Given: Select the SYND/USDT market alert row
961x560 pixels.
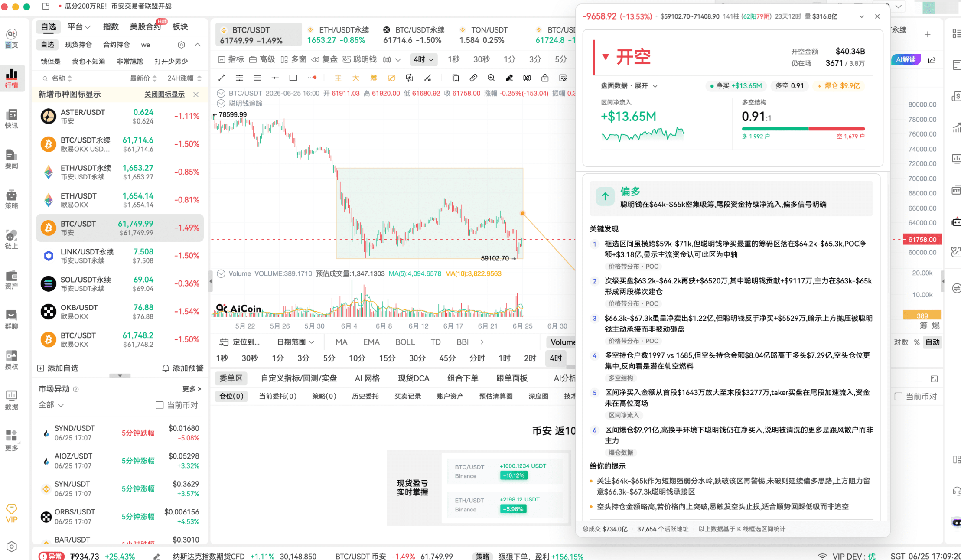Looking at the screenshot, I should coord(120,433).
